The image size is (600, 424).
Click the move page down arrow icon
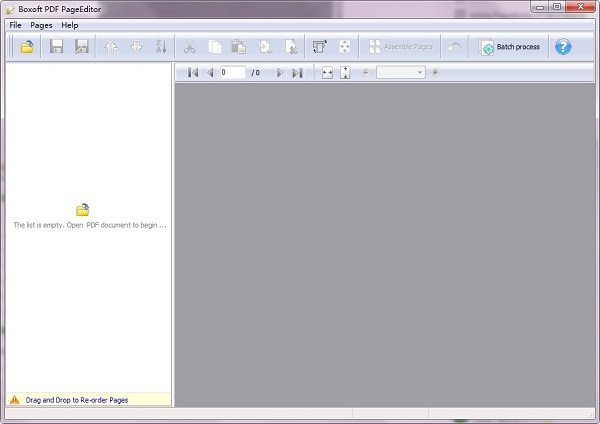(136, 47)
